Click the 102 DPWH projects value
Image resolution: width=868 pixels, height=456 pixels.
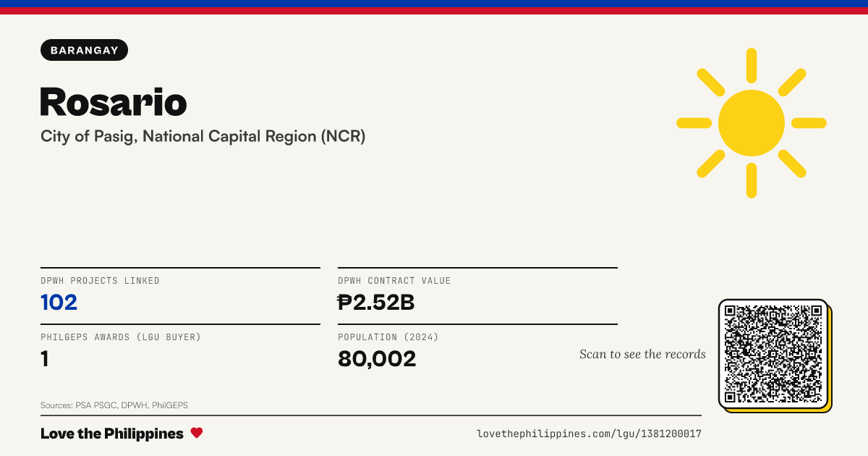tap(59, 303)
